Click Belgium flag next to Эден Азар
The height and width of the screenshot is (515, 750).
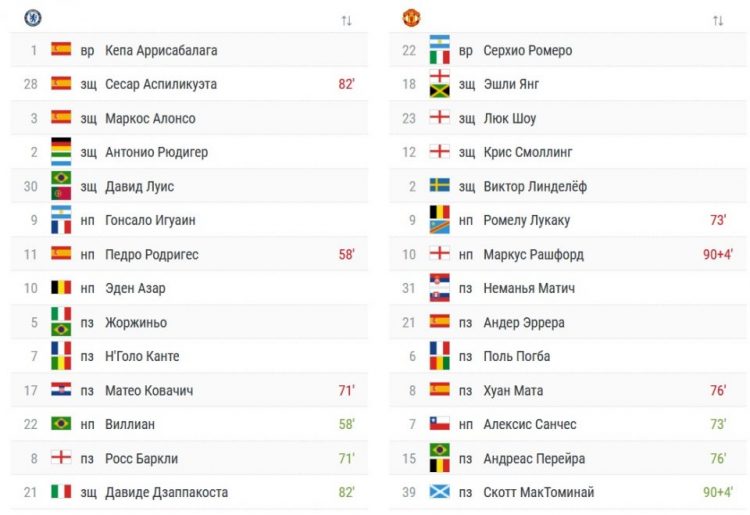pos(61,288)
